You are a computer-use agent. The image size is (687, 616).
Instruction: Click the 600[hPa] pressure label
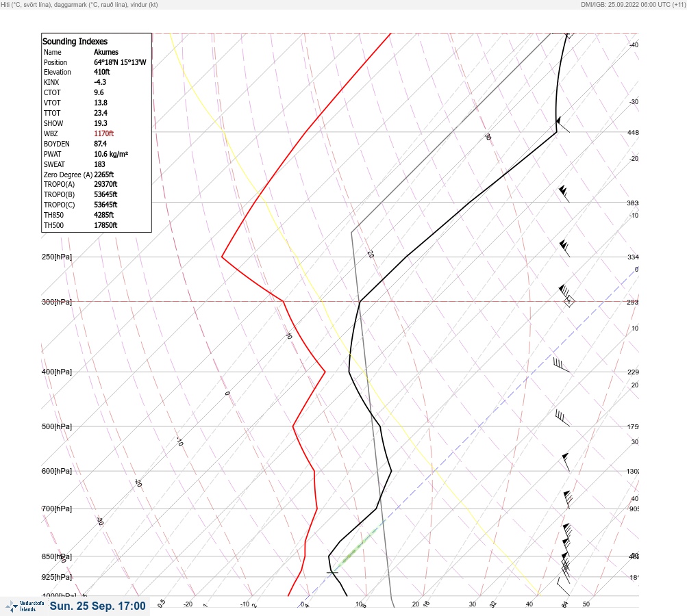tap(57, 471)
